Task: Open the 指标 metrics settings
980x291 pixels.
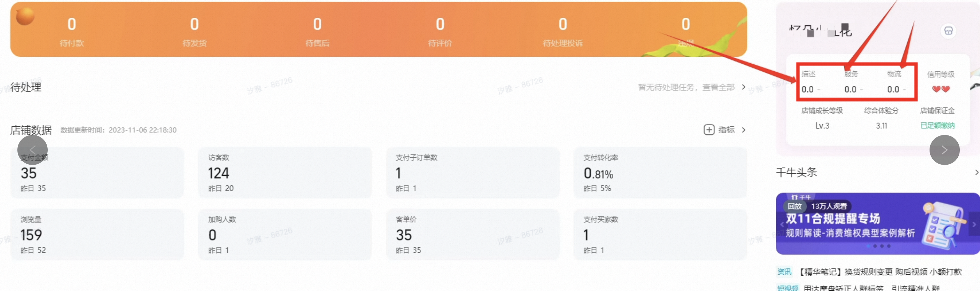Action: click(726, 130)
